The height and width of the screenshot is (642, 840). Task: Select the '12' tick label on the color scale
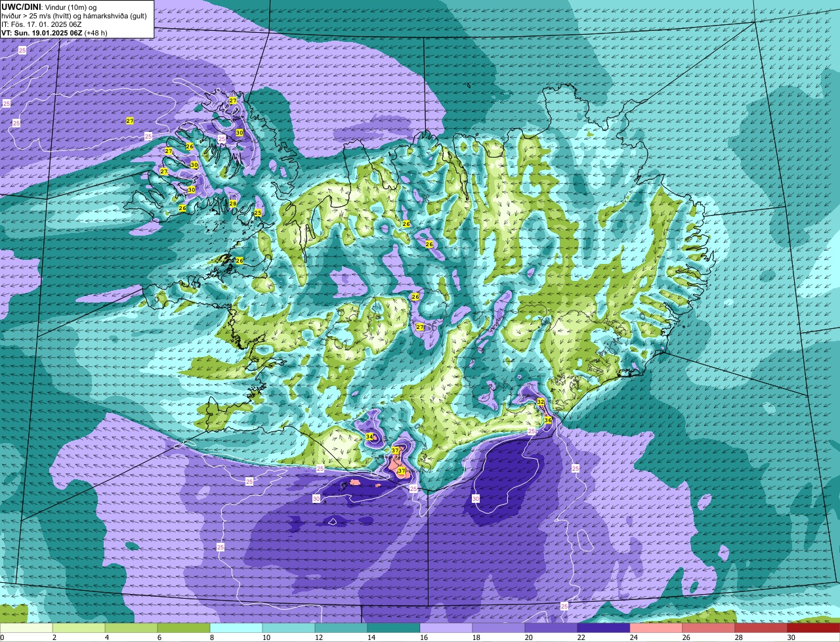point(318,637)
